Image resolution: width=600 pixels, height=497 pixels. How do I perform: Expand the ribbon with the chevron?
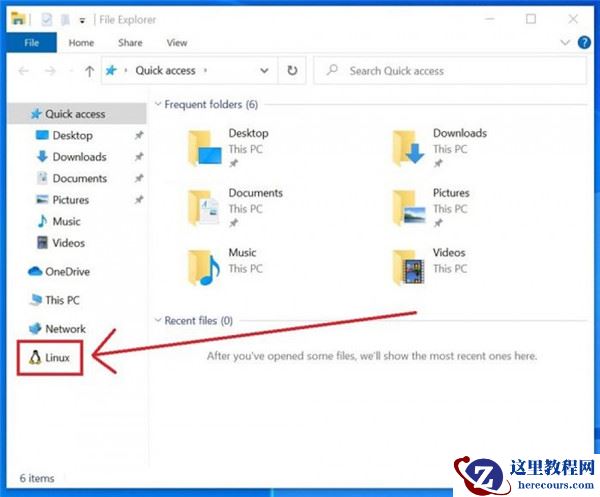(x=565, y=42)
